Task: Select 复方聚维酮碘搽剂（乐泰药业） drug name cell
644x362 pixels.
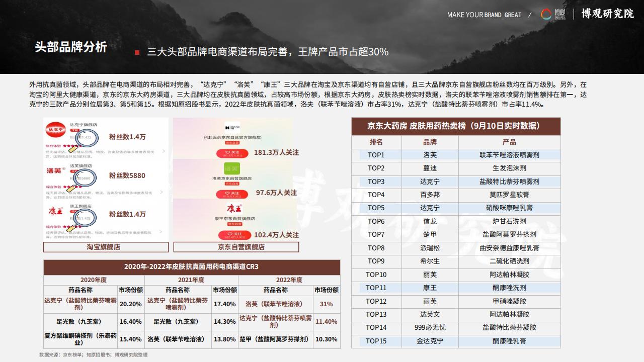Action: 80,339
